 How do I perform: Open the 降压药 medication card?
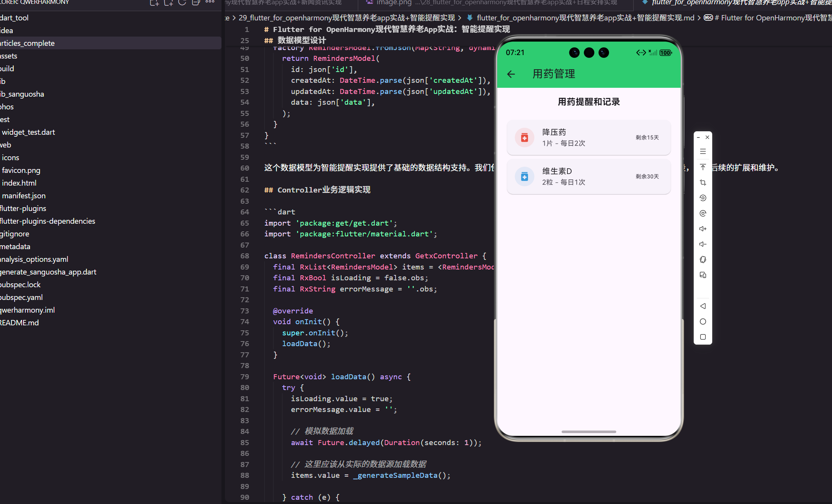(589, 137)
